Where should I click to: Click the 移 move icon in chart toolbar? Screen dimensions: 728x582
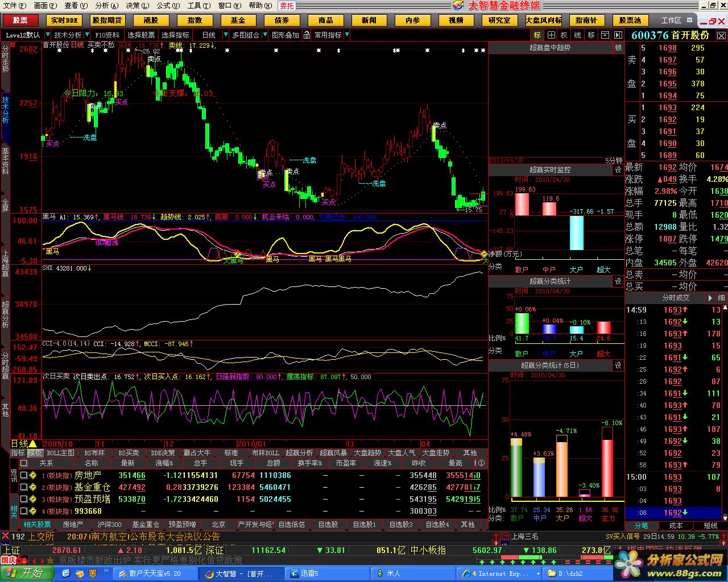pyautogui.click(x=591, y=35)
